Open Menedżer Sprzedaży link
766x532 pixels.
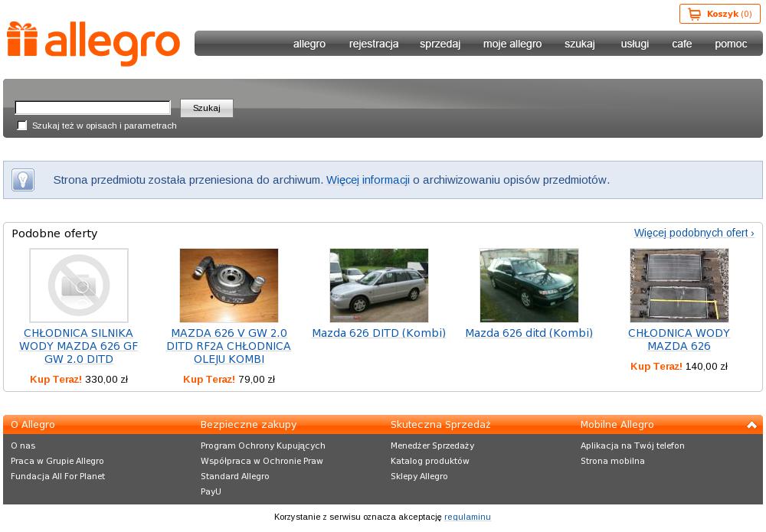point(432,446)
